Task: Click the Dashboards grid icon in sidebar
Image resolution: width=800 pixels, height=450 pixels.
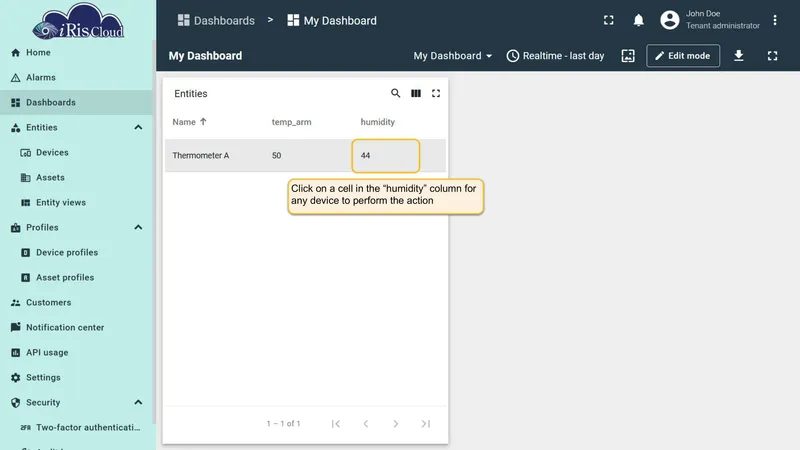Action: pyautogui.click(x=15, y=103)
